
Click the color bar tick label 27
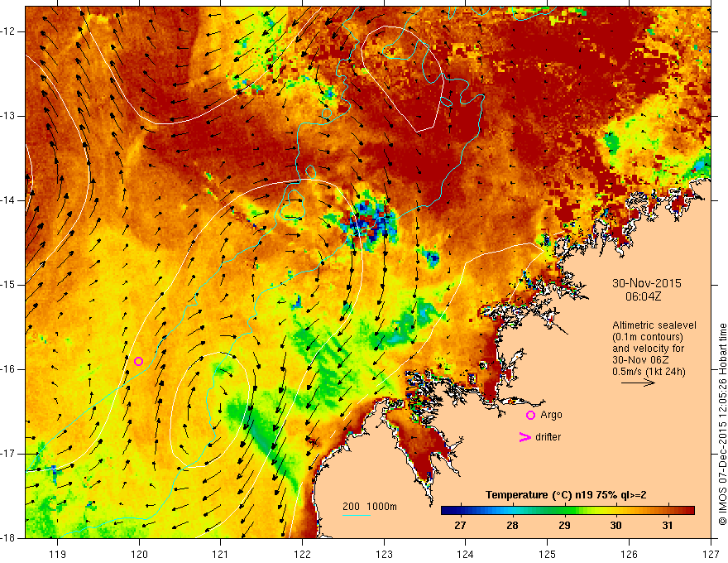pyautogui.click(x=460, y=526)
